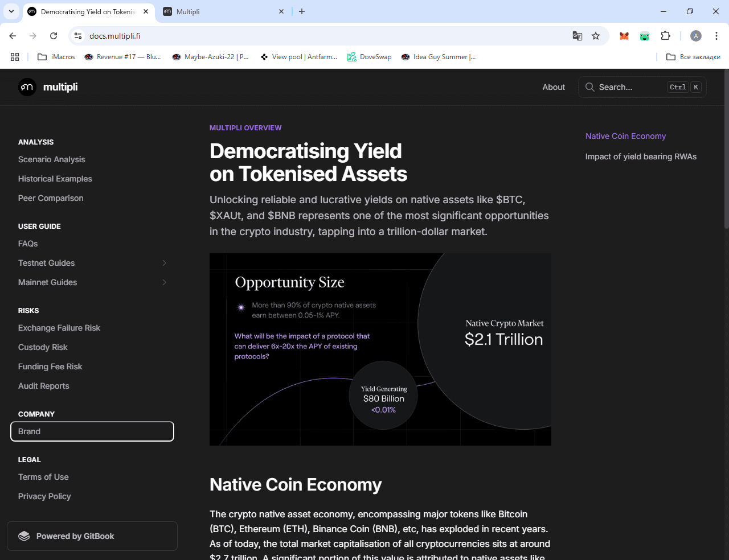The image size is (729, 560).
Task: Open the tab search dropdown arrow
Action: click(x=11, y=11)
